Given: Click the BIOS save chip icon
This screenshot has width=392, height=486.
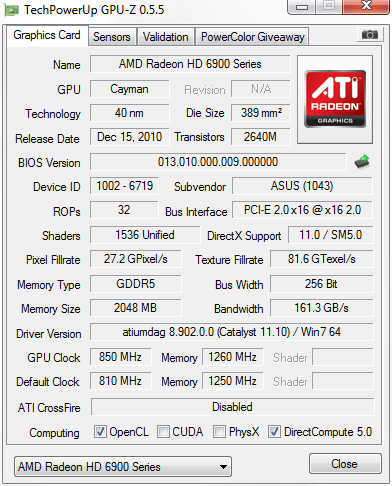Looking at the screenshot, I should coord(362,162).
